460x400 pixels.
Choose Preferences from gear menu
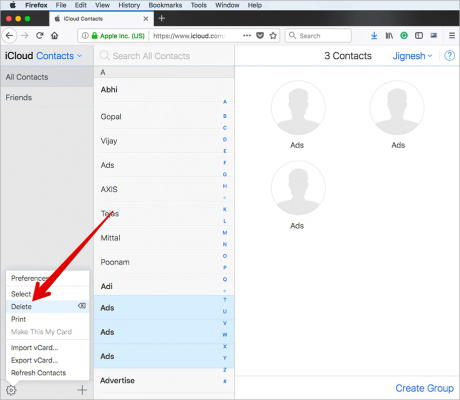[x=48, y=278]
